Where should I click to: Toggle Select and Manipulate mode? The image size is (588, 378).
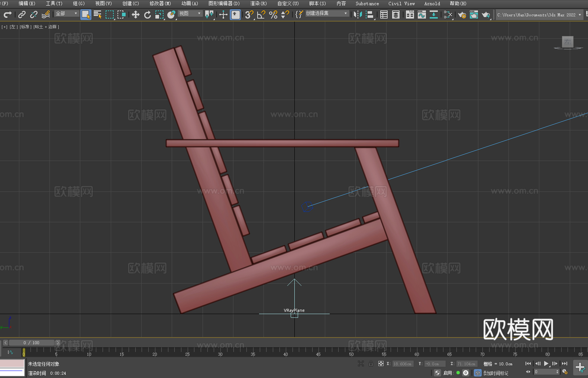pyautogui.click(x=223, y=14)
